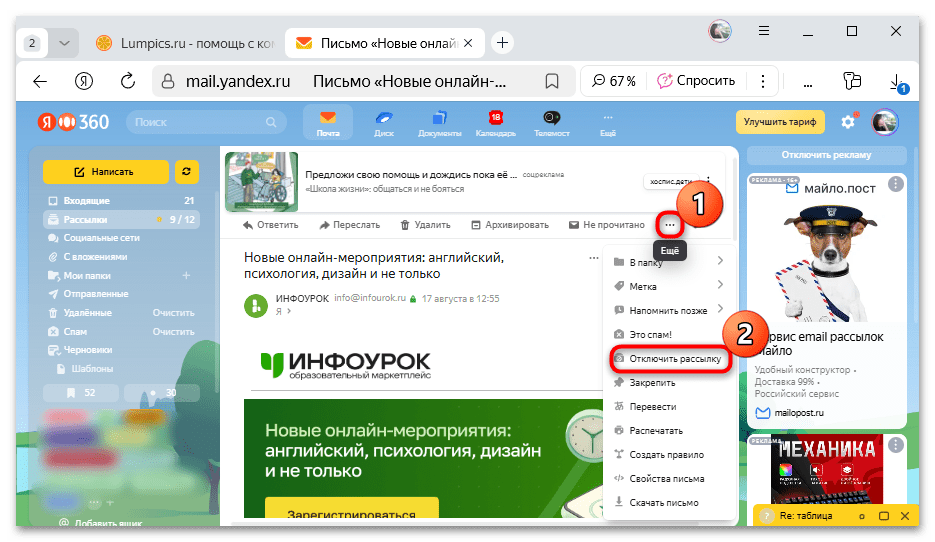
Task: Open Свойства письма
Action: 668,478
